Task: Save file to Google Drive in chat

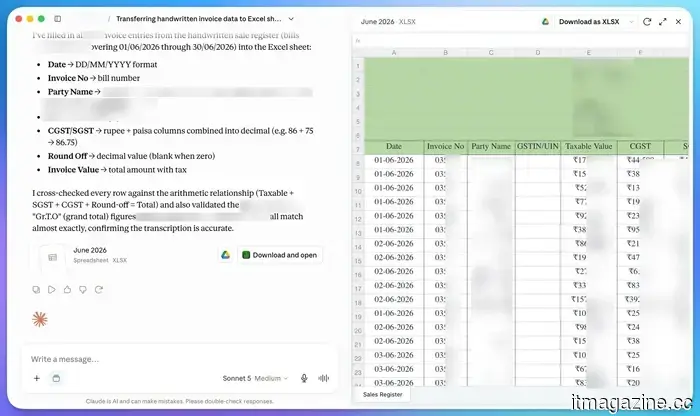Action: pos(225,255)
